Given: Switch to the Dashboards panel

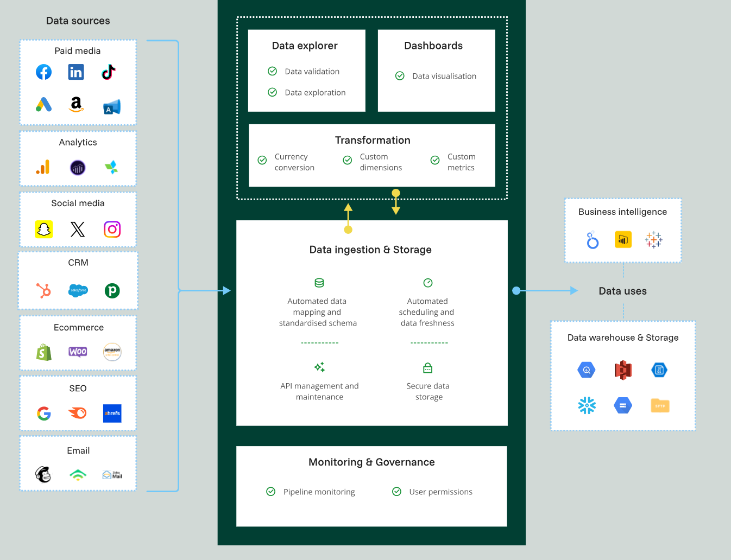Looking at the screenshot, I should pyautogui.click(x=433, y=46).
